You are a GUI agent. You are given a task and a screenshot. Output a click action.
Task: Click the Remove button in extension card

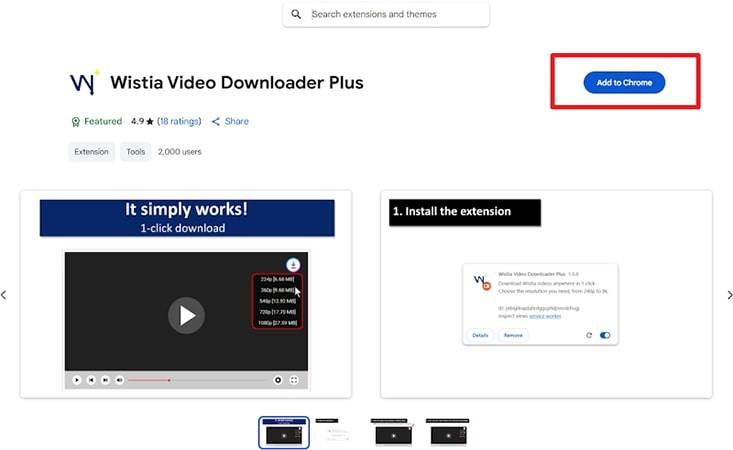coord(513,336)
